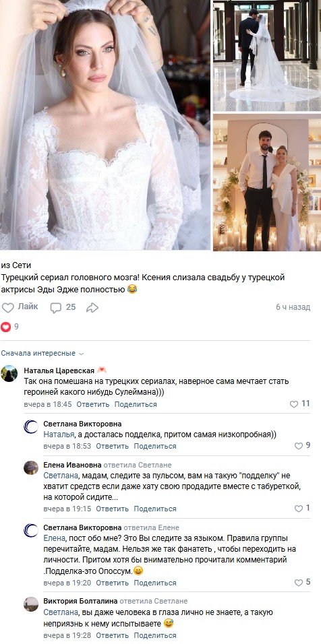Like Наталья Царевская's comment with 11 likes
The width and height of the screenshot is (321, 644).
pos(294,404)
